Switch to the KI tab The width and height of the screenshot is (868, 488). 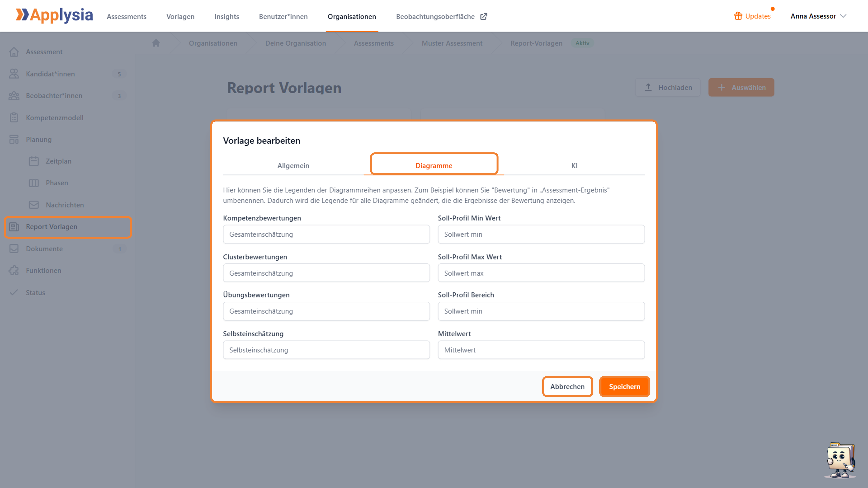coord(574,165)
